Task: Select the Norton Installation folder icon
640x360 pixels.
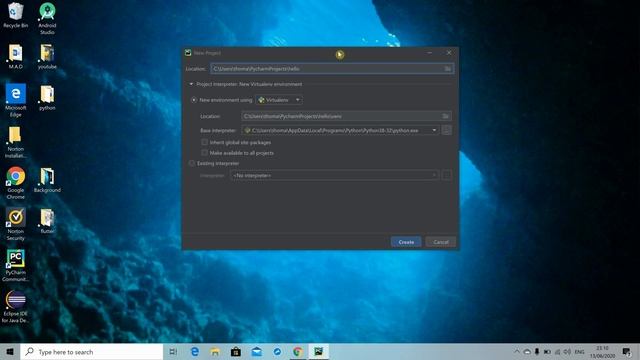Action: (x=16, y=142)
